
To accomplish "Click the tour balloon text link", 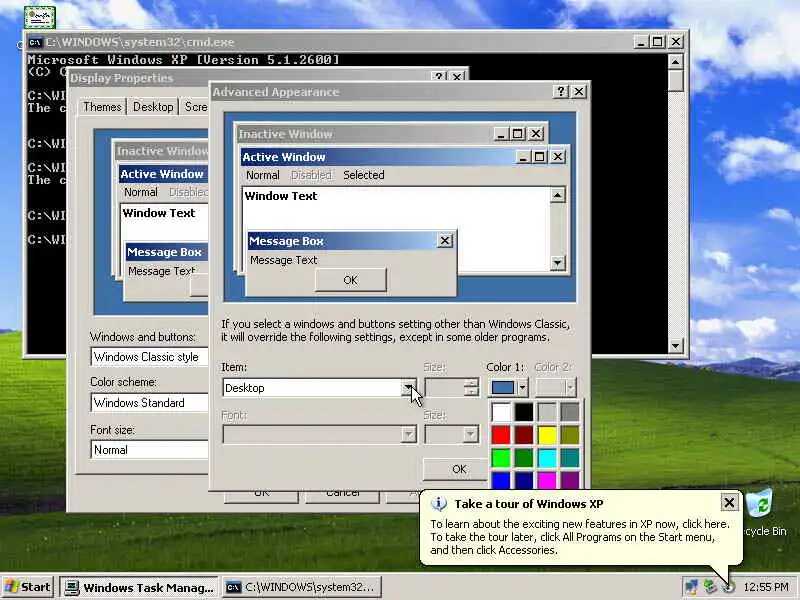I will [x=580, y=537].
